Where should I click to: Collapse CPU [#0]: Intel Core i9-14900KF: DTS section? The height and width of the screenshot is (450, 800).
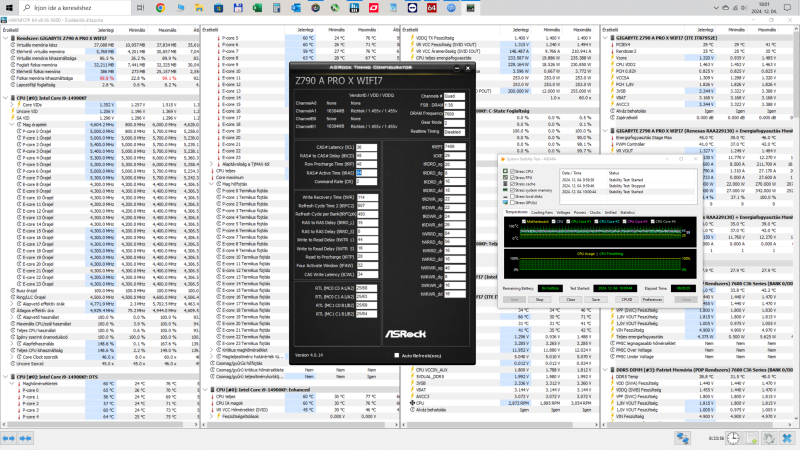(6, 377)
